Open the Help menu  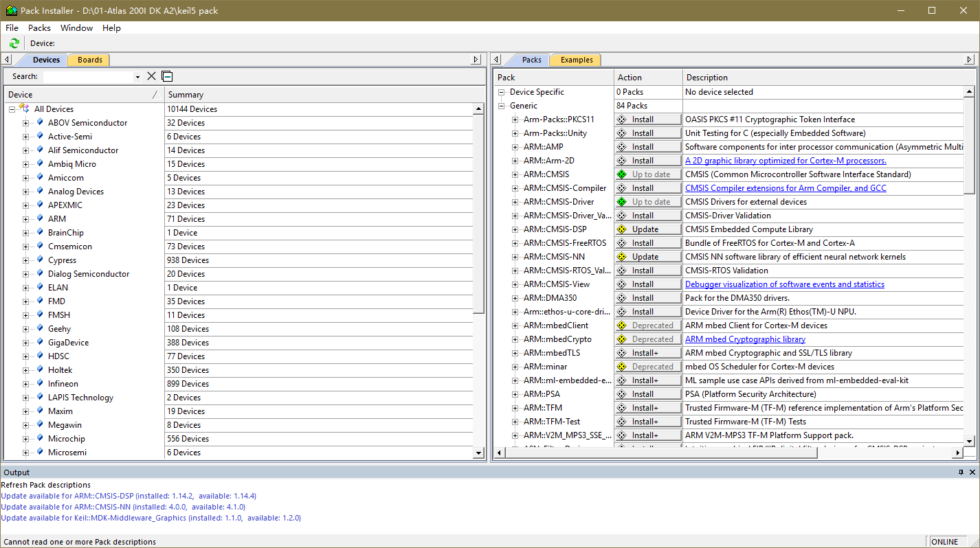pyautogui.click(x=111, y=28)
